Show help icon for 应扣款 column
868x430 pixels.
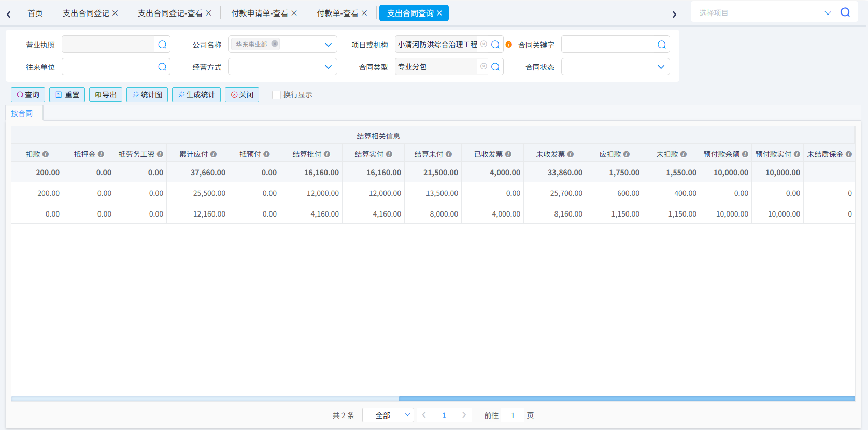point(627,154)
